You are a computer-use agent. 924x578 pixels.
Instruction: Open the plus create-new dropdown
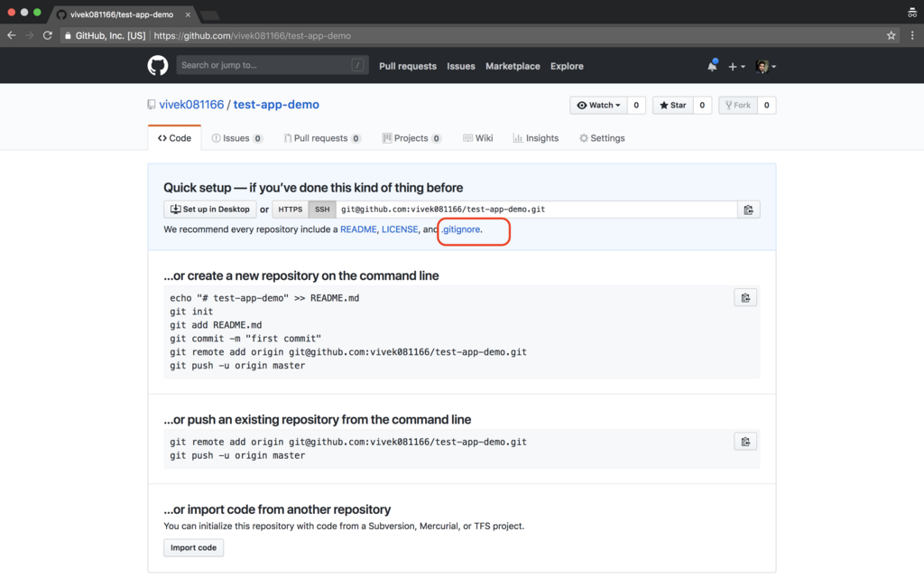[x=736, y=67]
